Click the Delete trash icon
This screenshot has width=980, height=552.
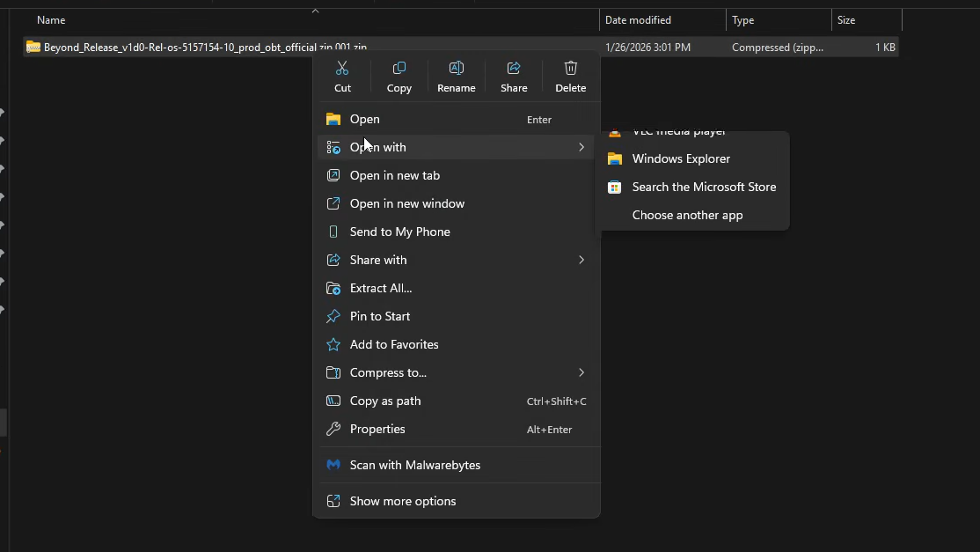click(570, 69)
